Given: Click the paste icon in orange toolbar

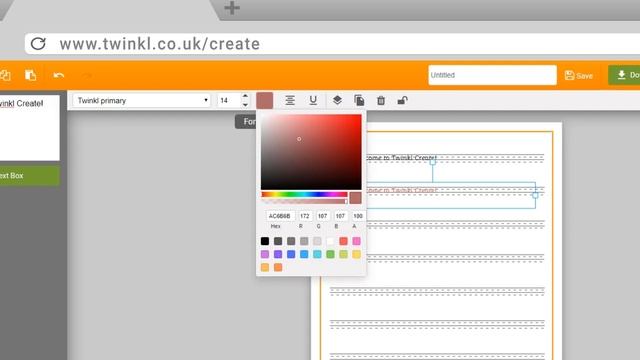Looking at the screenshot, I should point(31,75).
